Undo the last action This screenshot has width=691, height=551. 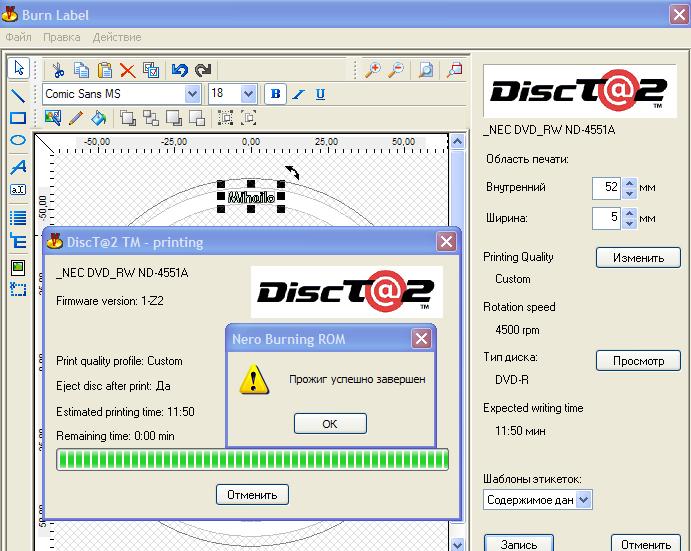pyautogui.click(x=180, y=70)
